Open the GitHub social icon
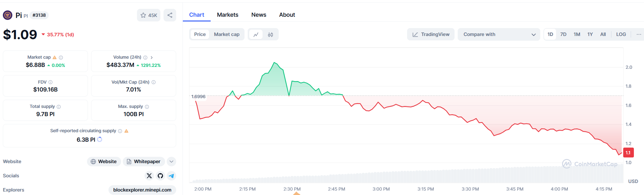The width and height of the screenshot is (644, 195). click(x=160, y=176)
